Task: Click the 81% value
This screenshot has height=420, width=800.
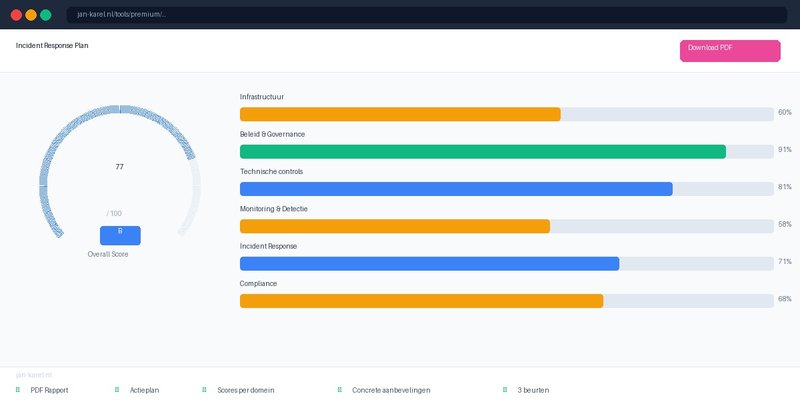Action: (785, 187)
